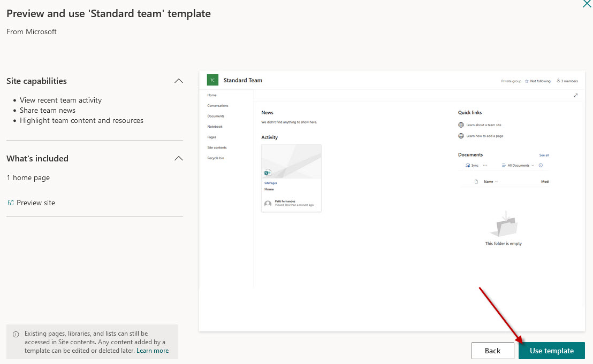This screenshot has height=364, width=593.
Task: Apply the template with Use template
Action: click(x=551, y=351)
